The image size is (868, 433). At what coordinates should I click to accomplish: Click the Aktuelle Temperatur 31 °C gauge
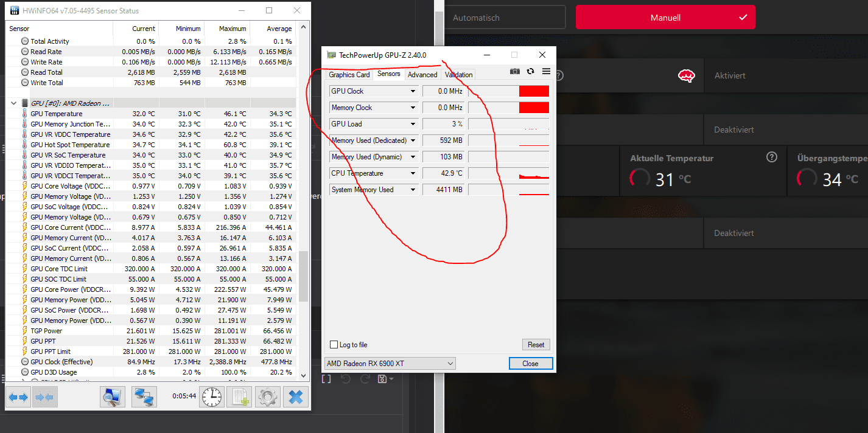[640, 178]
